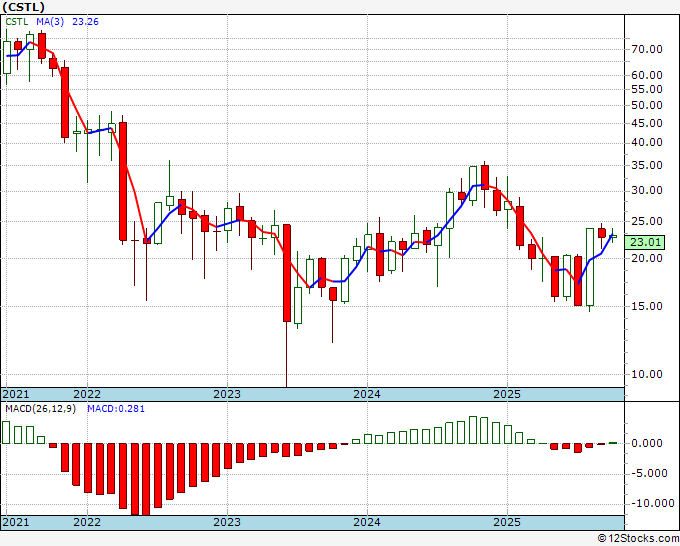Click 2025 on the MACD timeline
The width and height of the screenshot is (680, 546).
coord(507,522)
